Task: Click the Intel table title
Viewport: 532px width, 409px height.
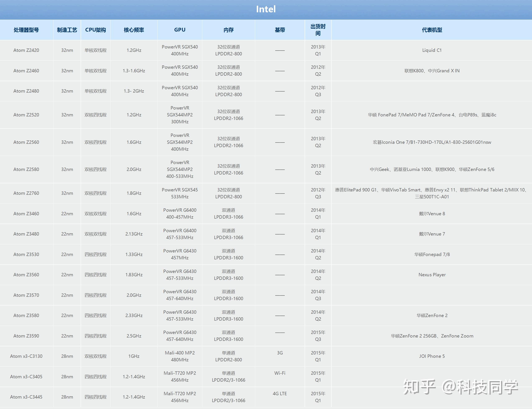Action: click(x=266, y=9)
